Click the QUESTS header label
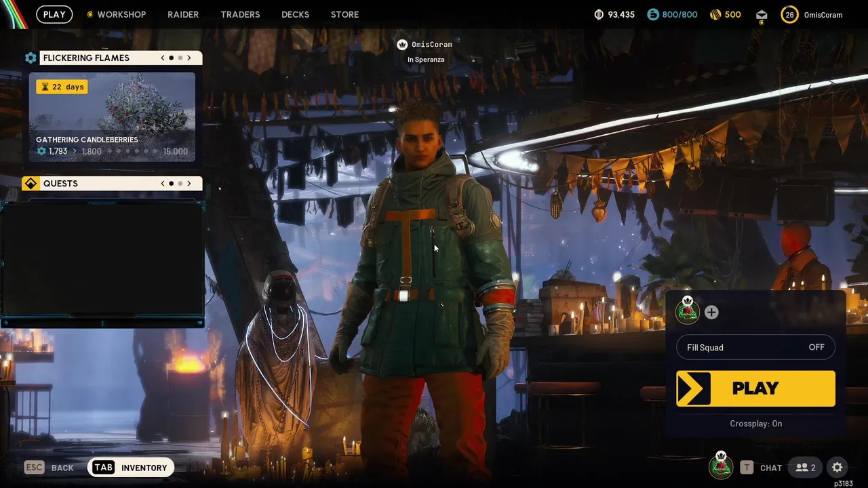This screenshot has width=868, height=488. pos(60,184)
